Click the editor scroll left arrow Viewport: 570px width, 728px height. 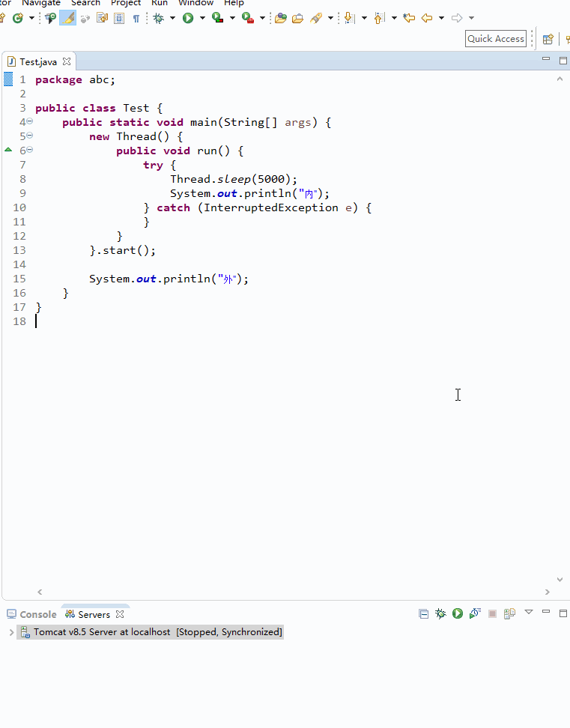click(40, 592)
